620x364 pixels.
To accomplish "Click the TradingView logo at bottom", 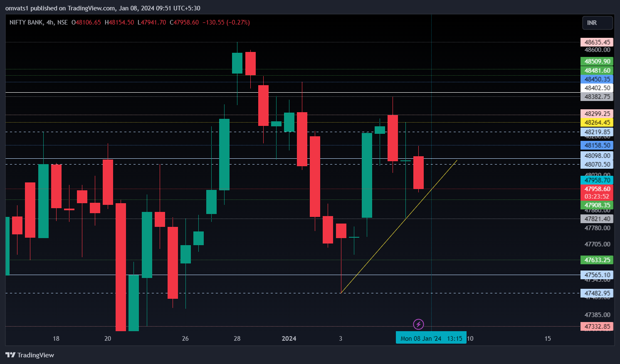I will [30, 355].
